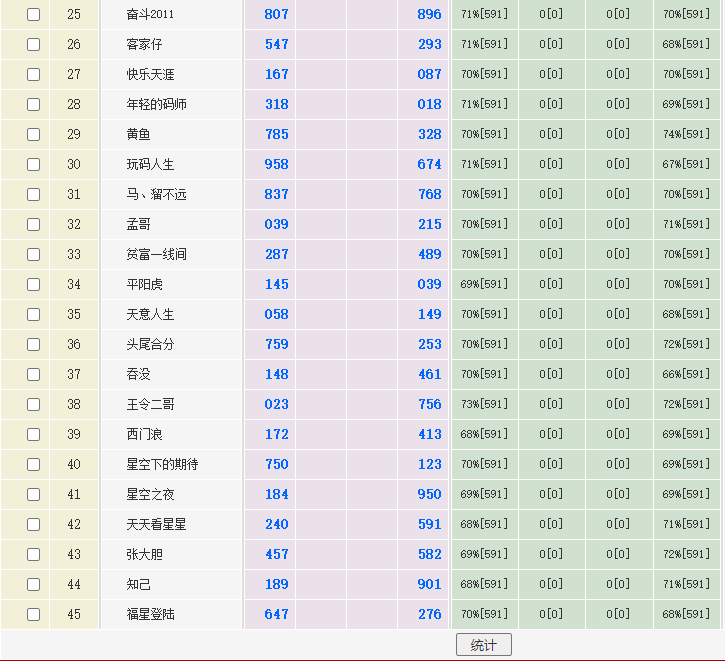
Task: Select number 023 in 王令二哥 row
Action: coord(276,405)
